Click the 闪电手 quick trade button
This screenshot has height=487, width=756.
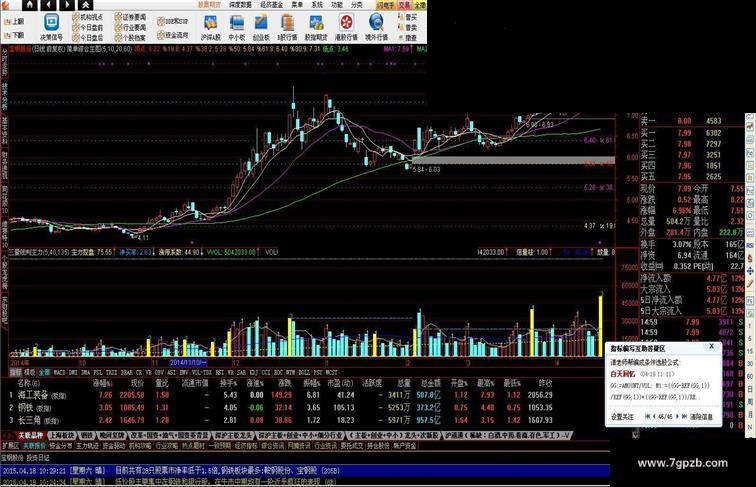386,5
